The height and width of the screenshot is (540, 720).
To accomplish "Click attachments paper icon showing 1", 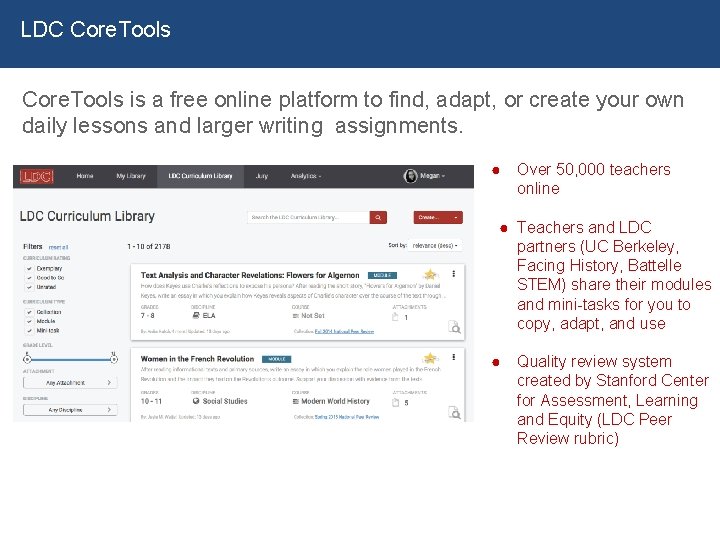I will pyautogui.click(x=395, y=317).
